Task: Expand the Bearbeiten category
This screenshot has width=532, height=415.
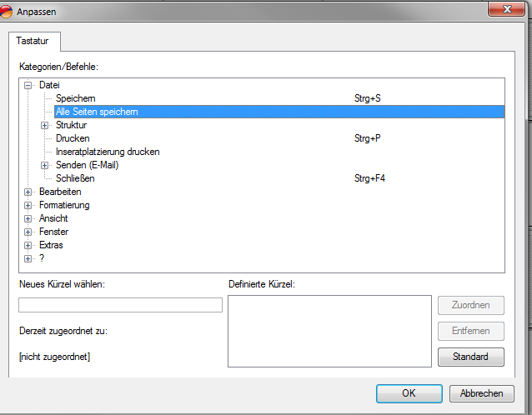Action: pyautogui.click(x=28, y=192)
